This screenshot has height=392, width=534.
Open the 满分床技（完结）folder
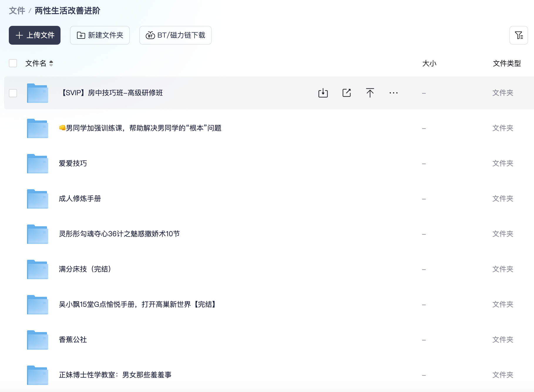[x=85, y=269]
